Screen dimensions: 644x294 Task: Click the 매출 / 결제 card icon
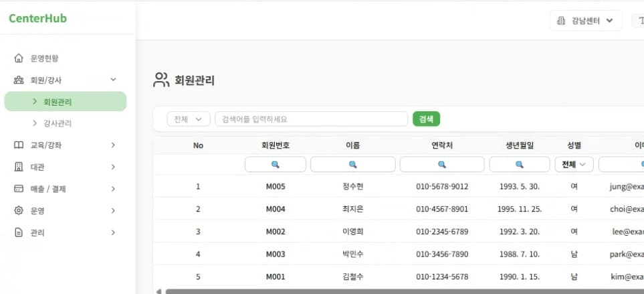point(19,189)
